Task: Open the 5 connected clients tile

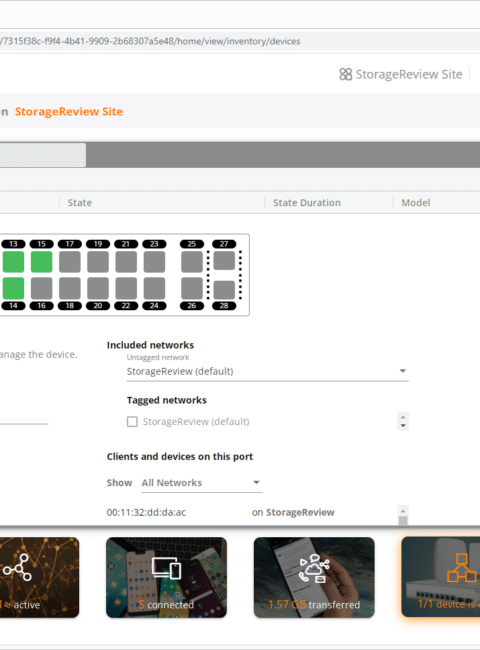Action: [x=166, y=577]
